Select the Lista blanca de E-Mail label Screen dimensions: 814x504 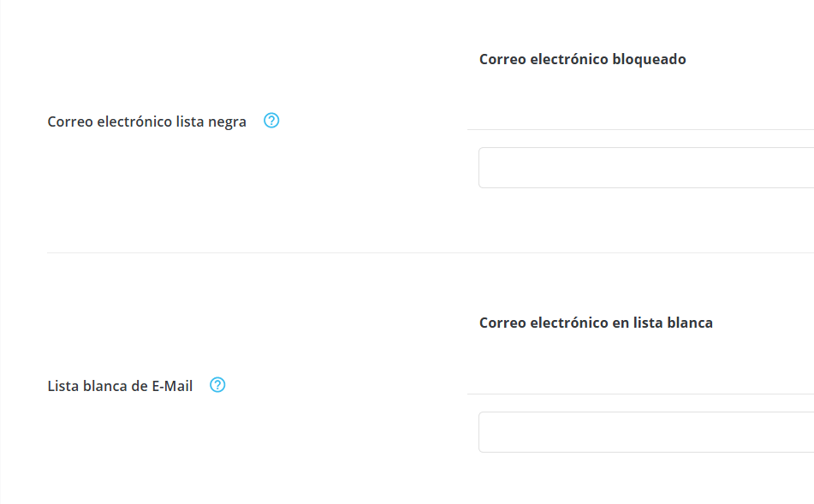click(120, 386)
